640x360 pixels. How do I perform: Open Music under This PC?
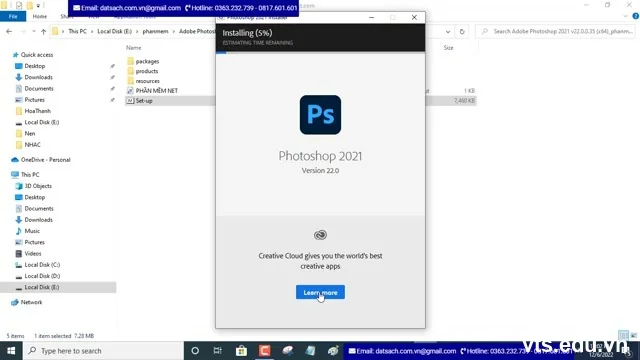32,231
